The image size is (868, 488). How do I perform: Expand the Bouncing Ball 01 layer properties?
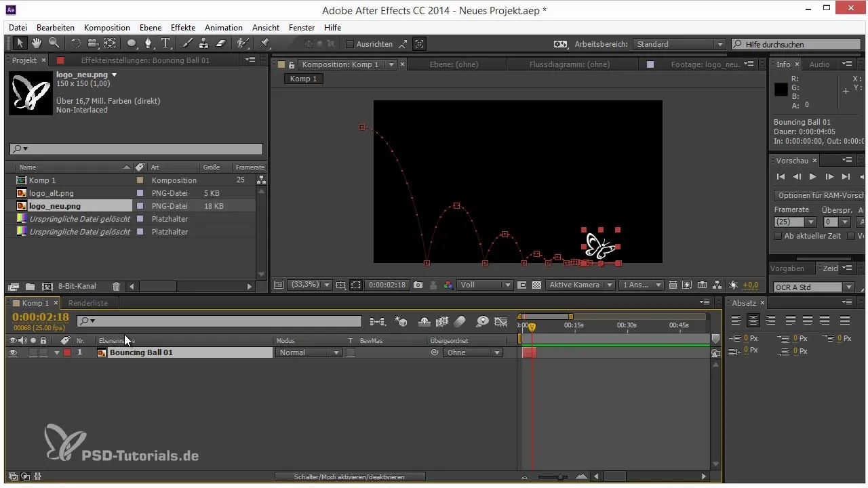coord(57,352)
